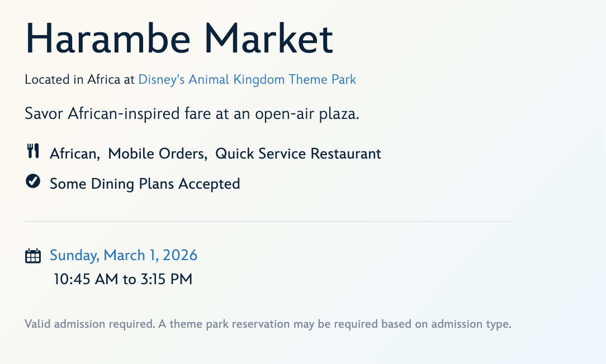Click the circled checkmark icon
The width and height of the screenshot is (606, 364).
pos(33,181)
